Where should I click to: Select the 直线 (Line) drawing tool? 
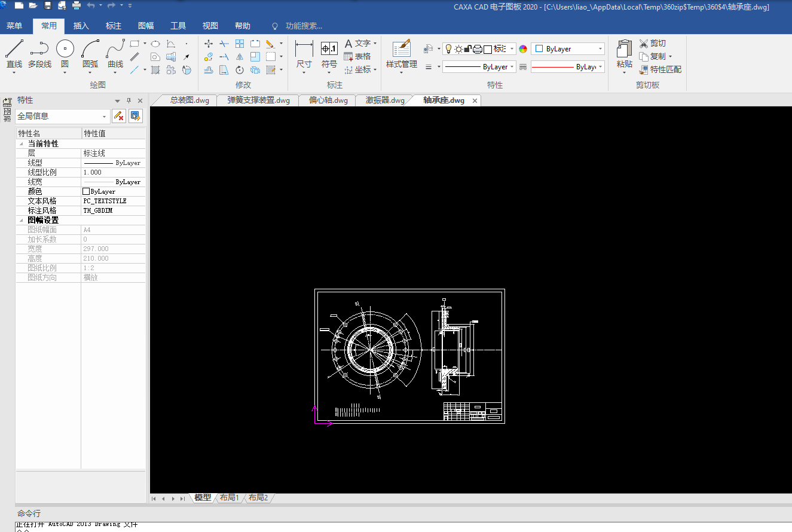(x=14, y=49)
